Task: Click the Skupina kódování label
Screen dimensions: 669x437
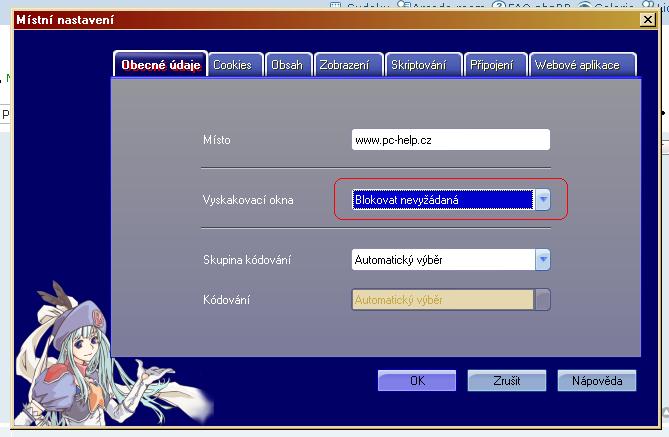Action: pyautogui.click(x=247, y=260)
